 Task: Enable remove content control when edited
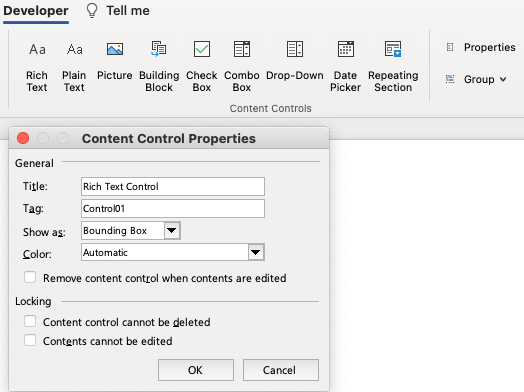click(30, 277)
